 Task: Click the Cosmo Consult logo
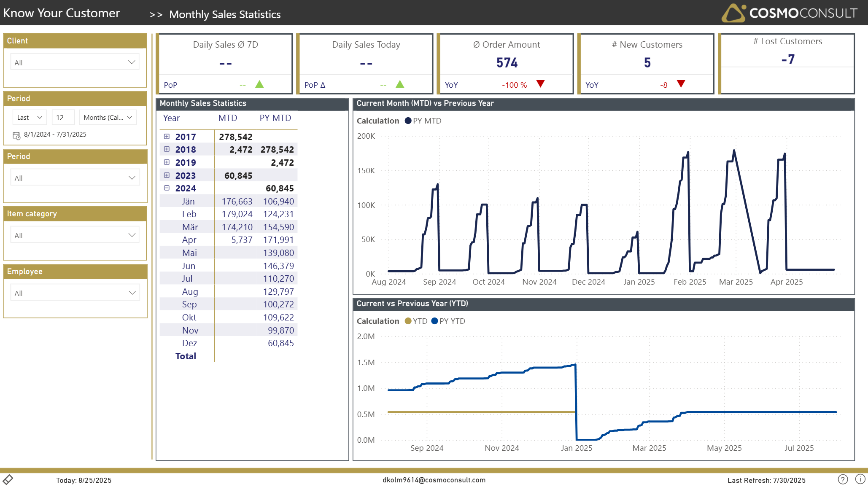789,13
